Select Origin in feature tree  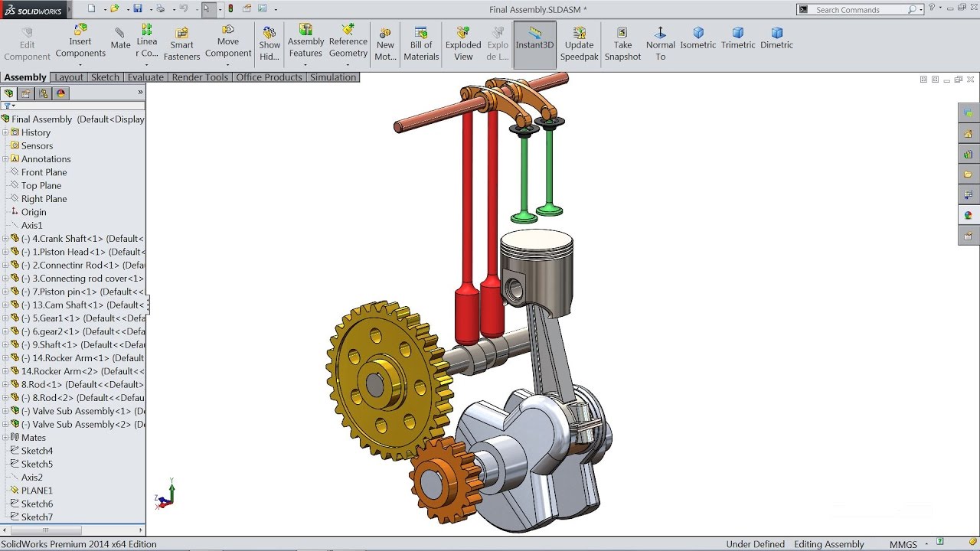[33, 212]
